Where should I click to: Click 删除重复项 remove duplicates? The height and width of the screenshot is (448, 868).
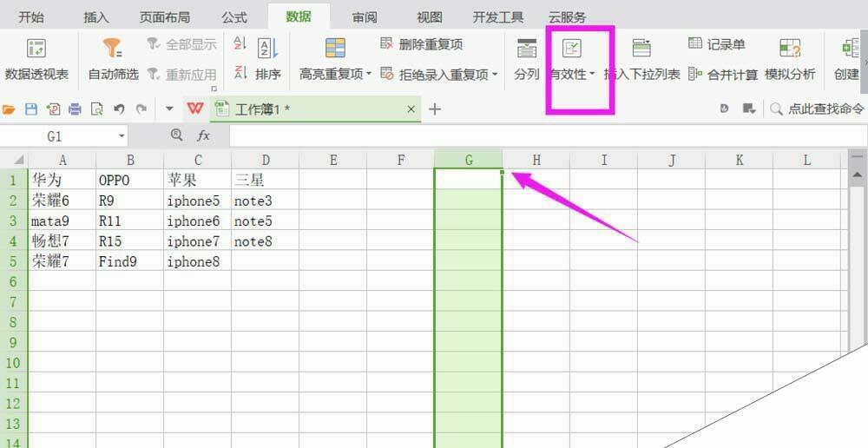tap(422, 45)
